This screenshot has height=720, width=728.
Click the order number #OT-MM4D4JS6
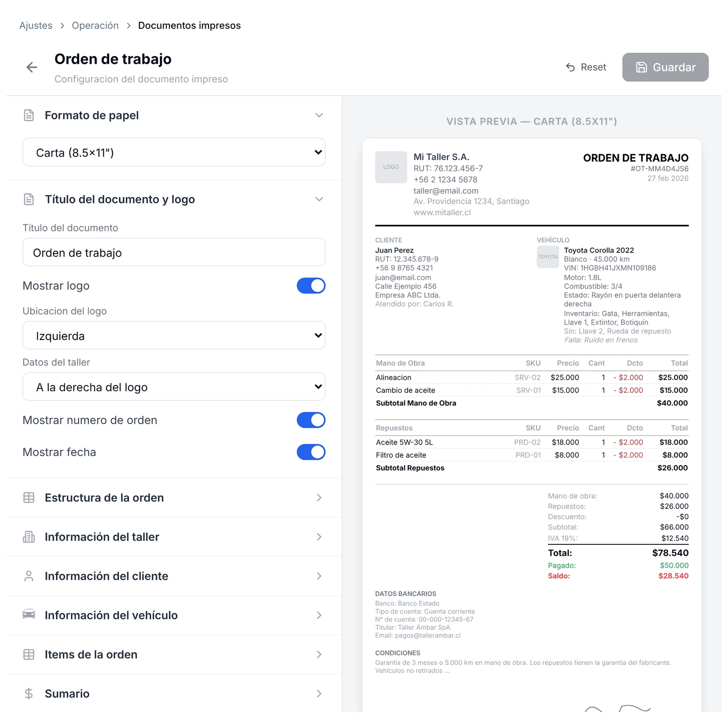[659, 168]
